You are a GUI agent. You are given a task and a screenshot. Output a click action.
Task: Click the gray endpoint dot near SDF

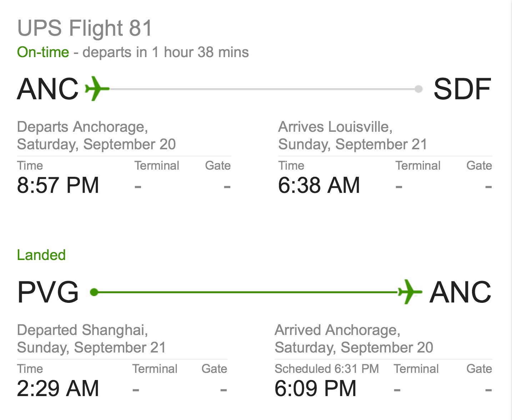(x=419, y=89)
